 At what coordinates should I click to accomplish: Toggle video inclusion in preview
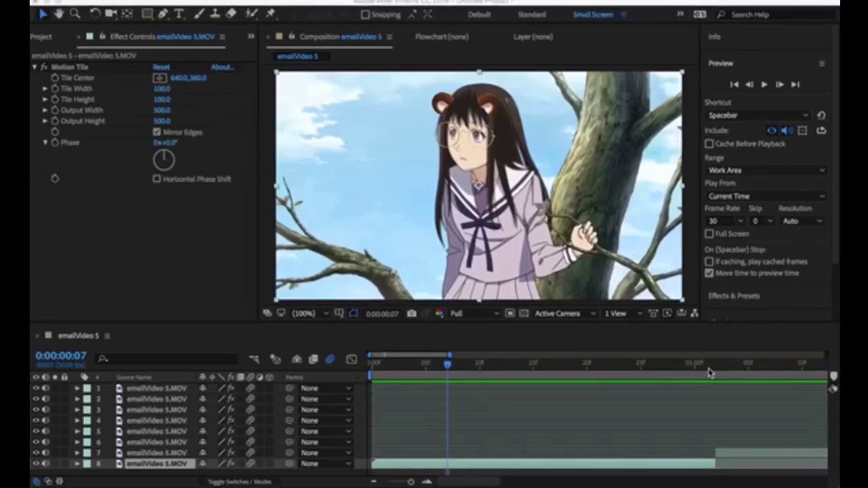tap(772, 130)
